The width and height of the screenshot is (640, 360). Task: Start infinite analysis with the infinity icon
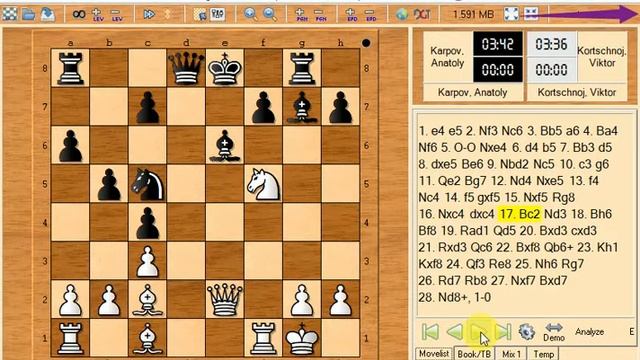[x=79, y=14]
